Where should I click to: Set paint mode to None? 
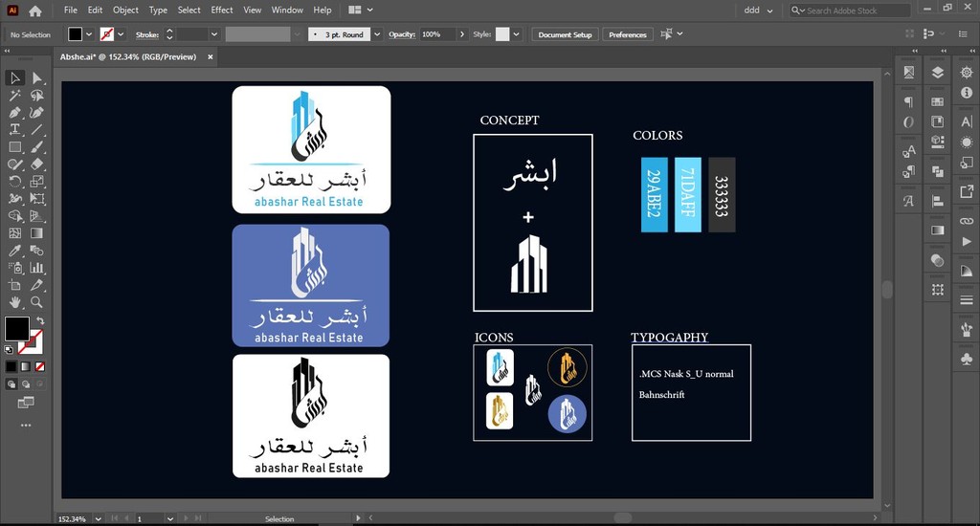tap(40, 366)
